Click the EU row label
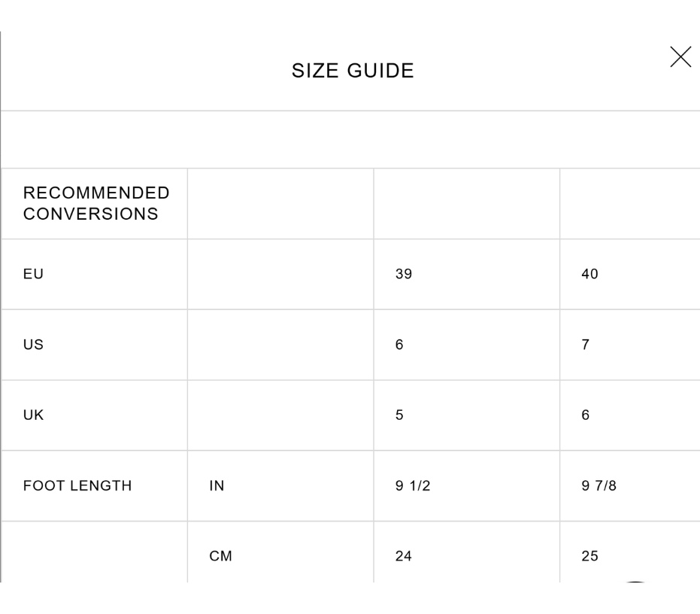Viewport: 700px width, 614px height. pyautogui.click(x=34, y=274)
